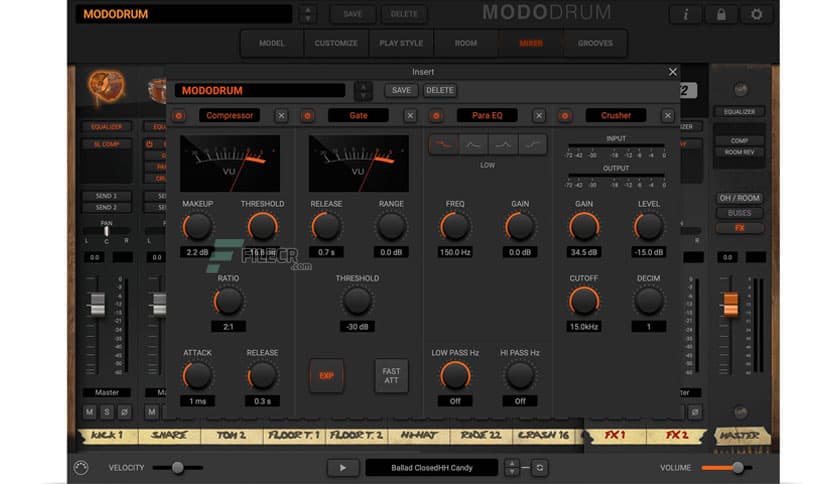Open Insert preset name field
Viewport: 836px width, 484px height.
tap(260, 91)
